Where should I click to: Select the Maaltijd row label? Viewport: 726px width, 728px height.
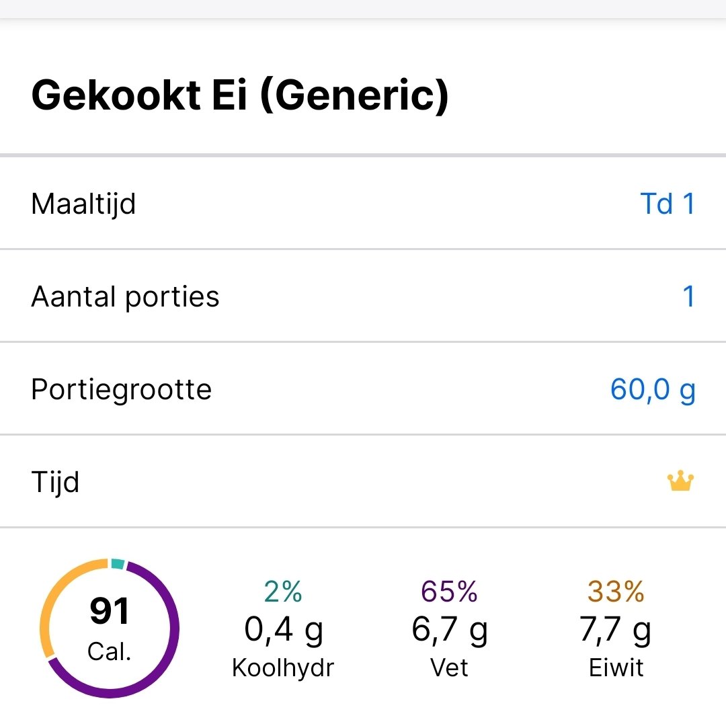click(83, 204)
